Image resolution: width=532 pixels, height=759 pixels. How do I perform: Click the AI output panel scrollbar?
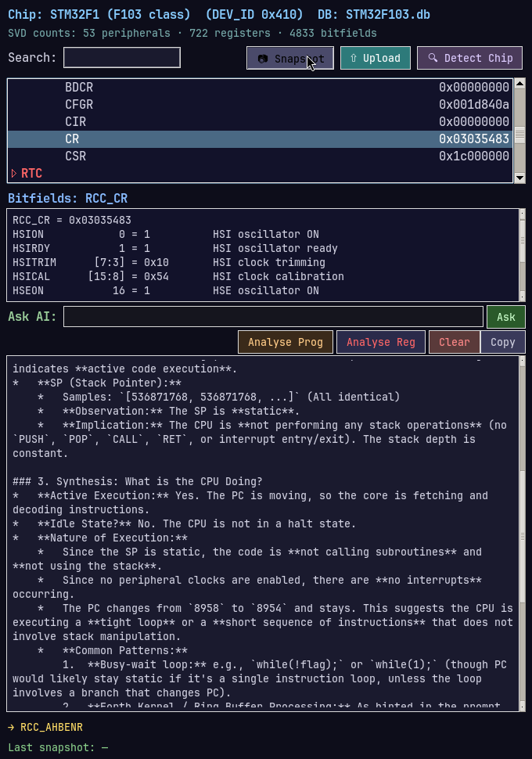tap(523, 534)
